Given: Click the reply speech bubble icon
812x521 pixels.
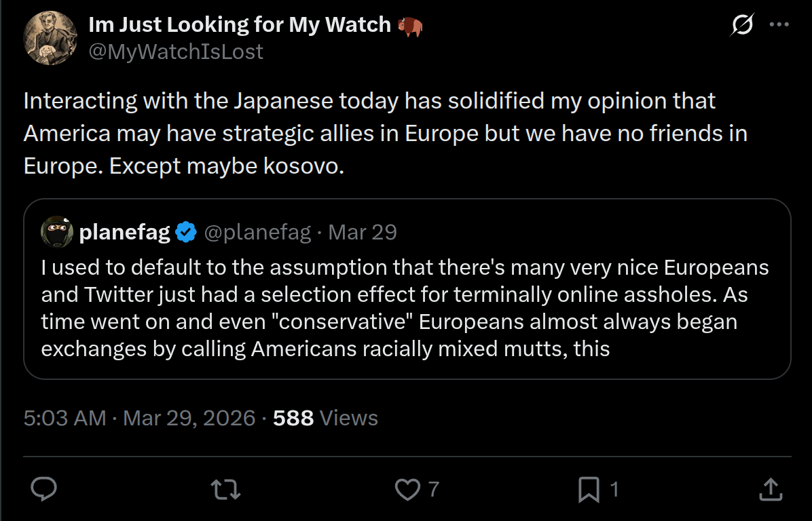Looking at the screenshot, I should (44, 489).
